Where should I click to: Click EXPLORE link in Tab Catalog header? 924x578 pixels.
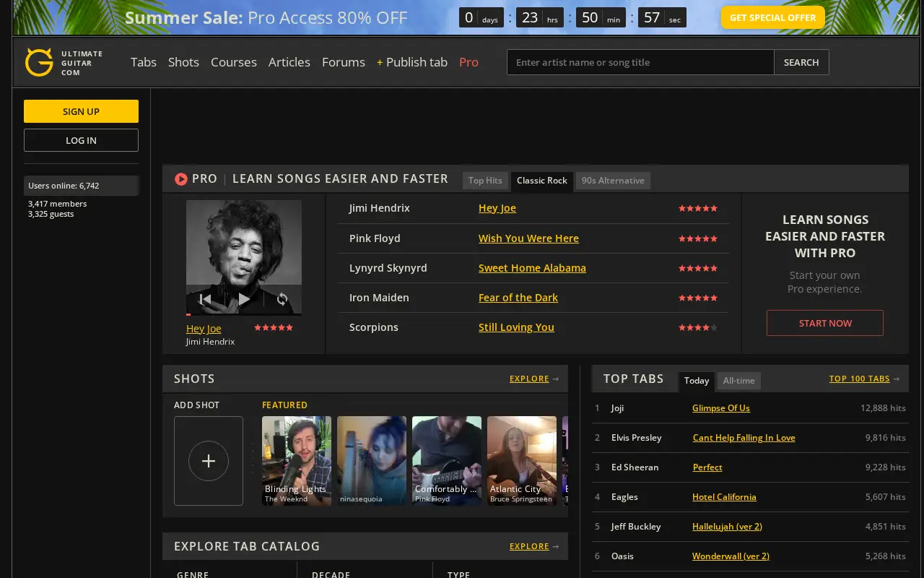pyautogui.click(x=529, y=546)
